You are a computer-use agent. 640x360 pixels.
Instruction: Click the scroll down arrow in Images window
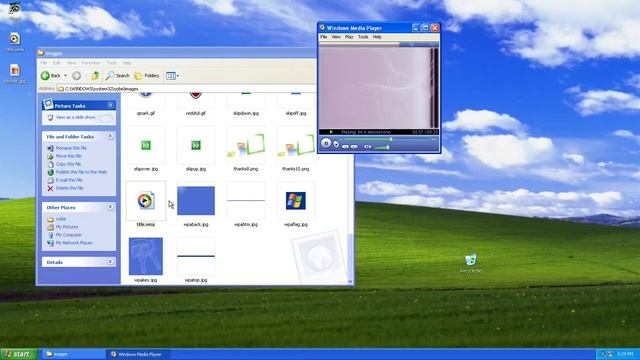click(x=350, y=282)
